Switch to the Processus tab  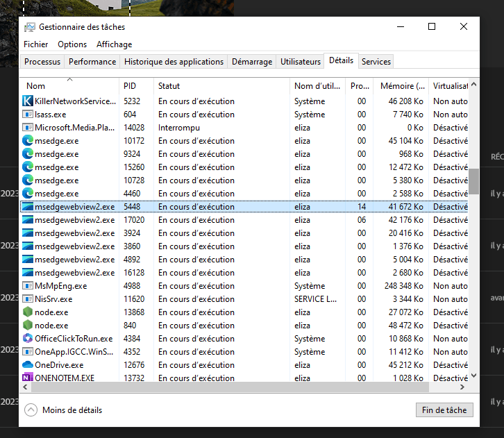coord(42,61)
